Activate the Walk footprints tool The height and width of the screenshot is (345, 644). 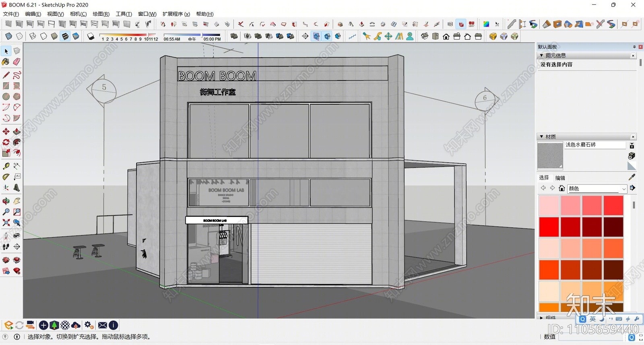coord(6,246)
